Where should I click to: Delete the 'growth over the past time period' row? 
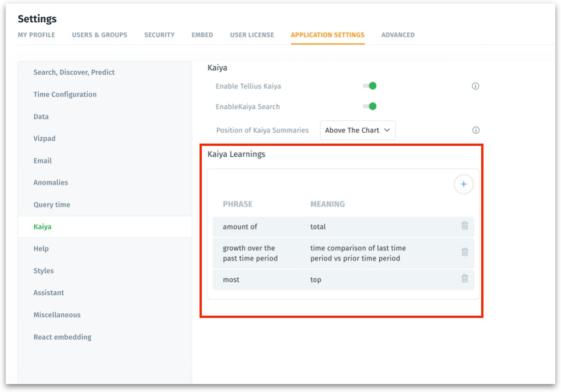pos(465,252)
